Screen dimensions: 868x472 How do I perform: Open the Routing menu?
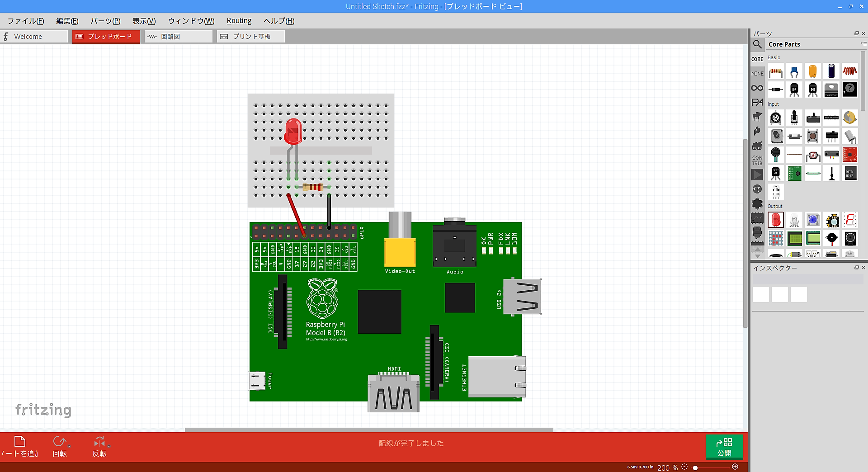pos(239,21)
